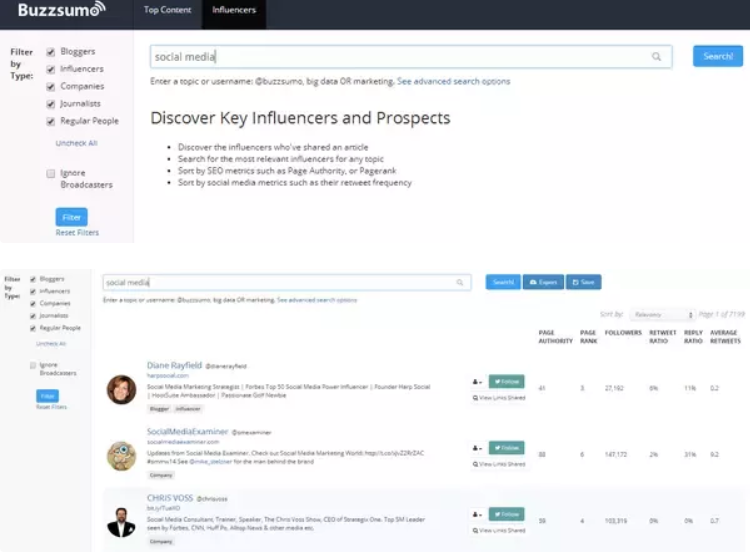Click the Search! button beside Export

click(x=503, y=282)
